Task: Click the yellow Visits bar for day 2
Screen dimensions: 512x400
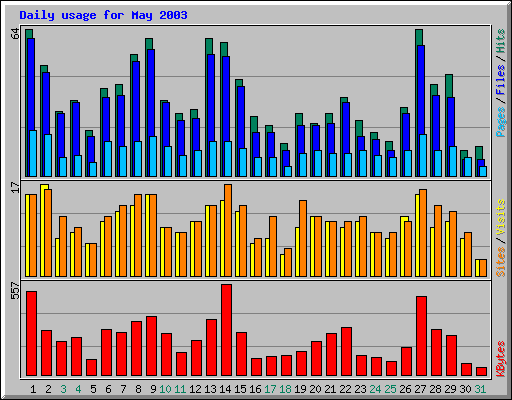Action: coord(43,230)
